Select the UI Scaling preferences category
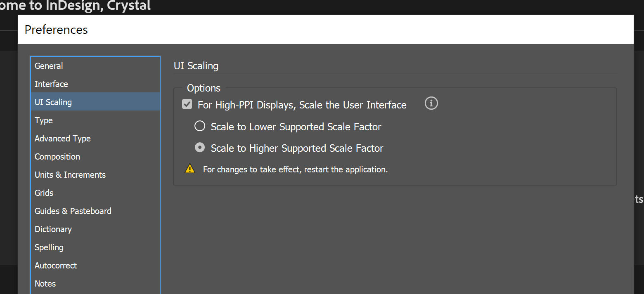 point(53,102)
